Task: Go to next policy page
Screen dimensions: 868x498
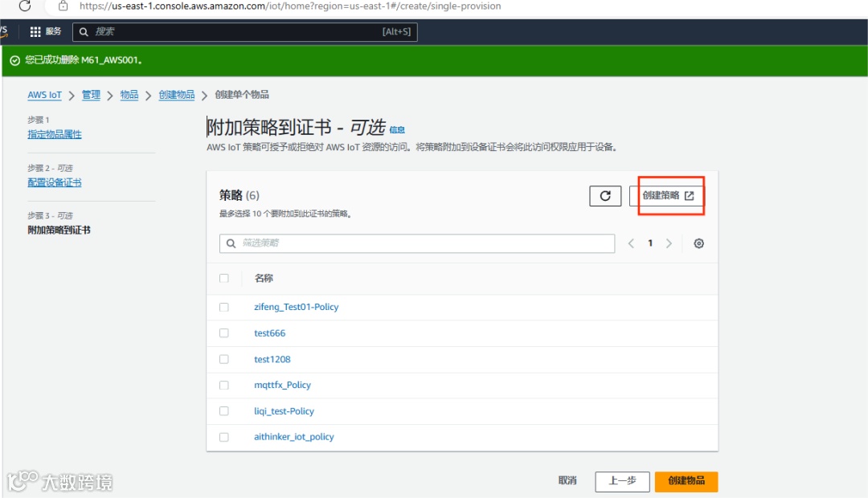Action: [669, 243]
